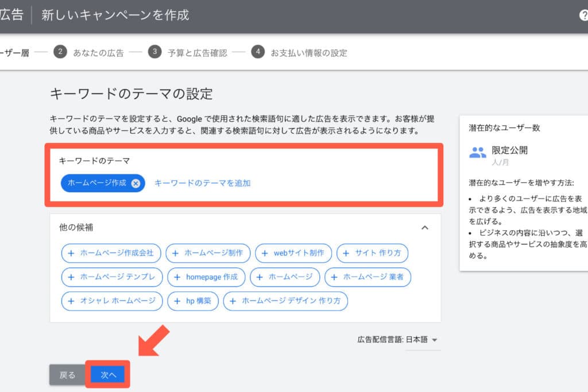Image resolution: width=588 pixels, height=392 pixels.
Task: Click キーワードのテーマを追加 link
Action: click(202, 183)
